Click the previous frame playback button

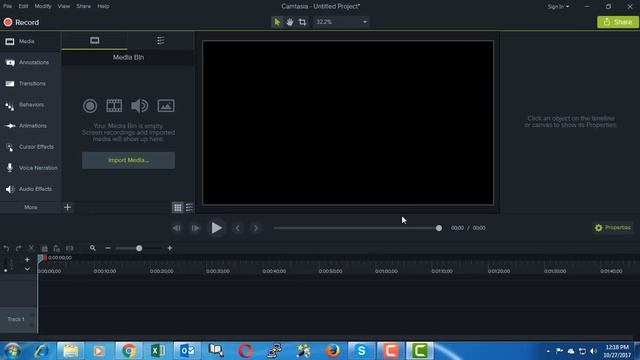pyautogui.click(x=176, y=228)
